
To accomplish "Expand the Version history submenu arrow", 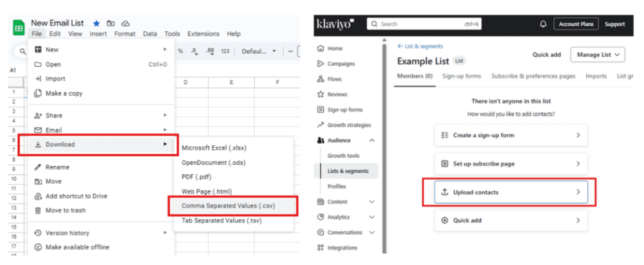I will click(165, 232).
